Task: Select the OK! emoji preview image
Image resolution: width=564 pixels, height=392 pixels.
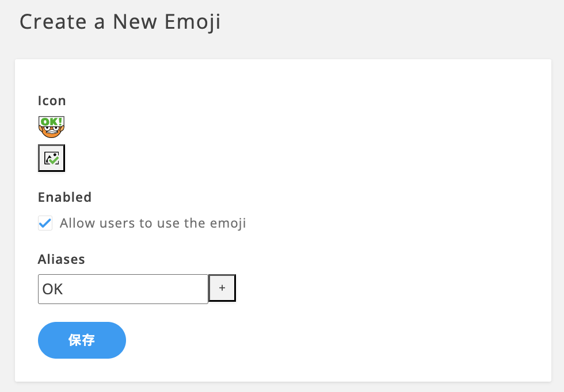Action: [x=51, y=127]
